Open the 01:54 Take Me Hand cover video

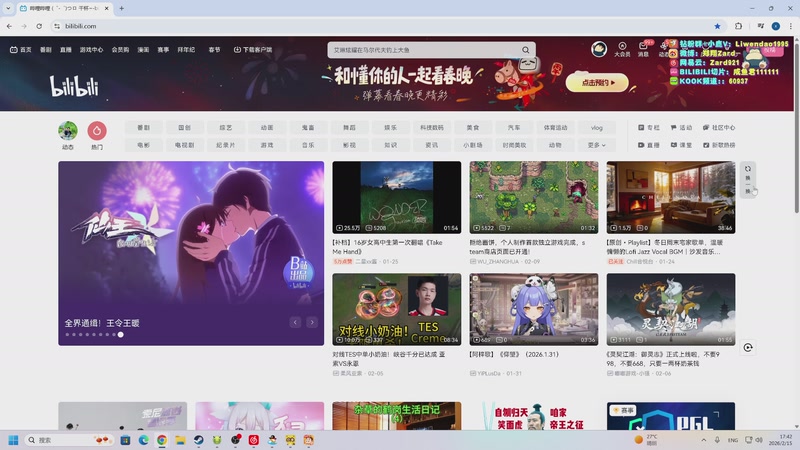pyautogui.click(x=396, y=197)
